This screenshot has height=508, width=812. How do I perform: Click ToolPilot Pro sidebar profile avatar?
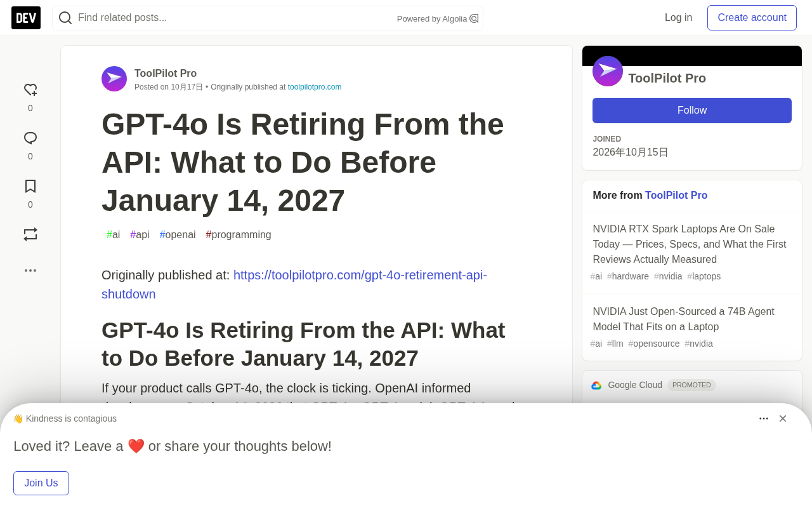tap(608, 71)
